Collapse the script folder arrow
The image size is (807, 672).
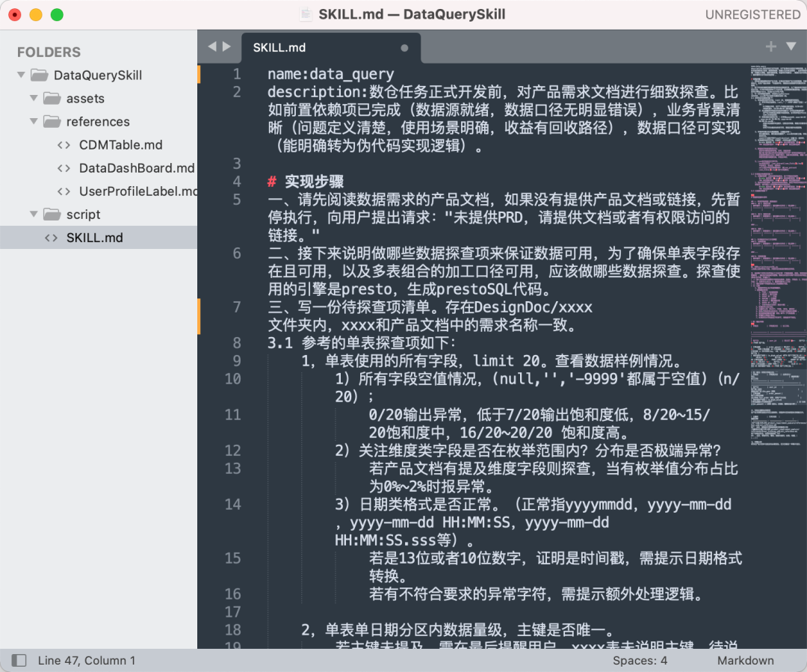(x=34, y=215)
